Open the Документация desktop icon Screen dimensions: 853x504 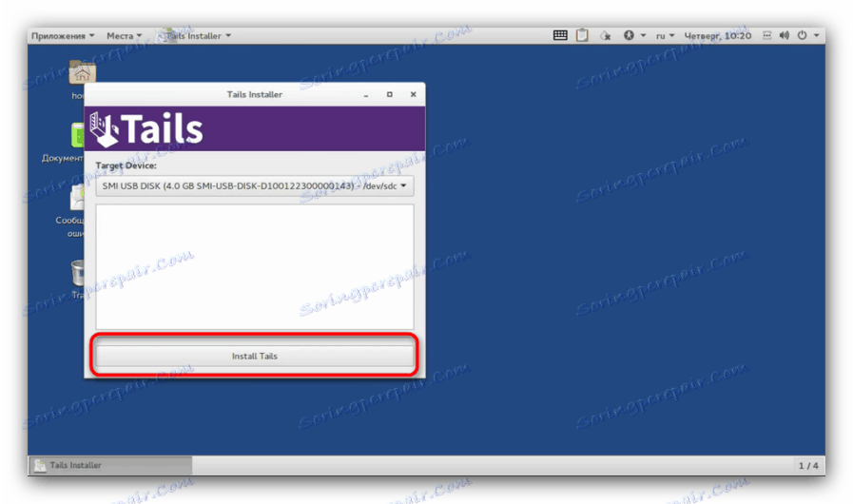click(78, 134)
